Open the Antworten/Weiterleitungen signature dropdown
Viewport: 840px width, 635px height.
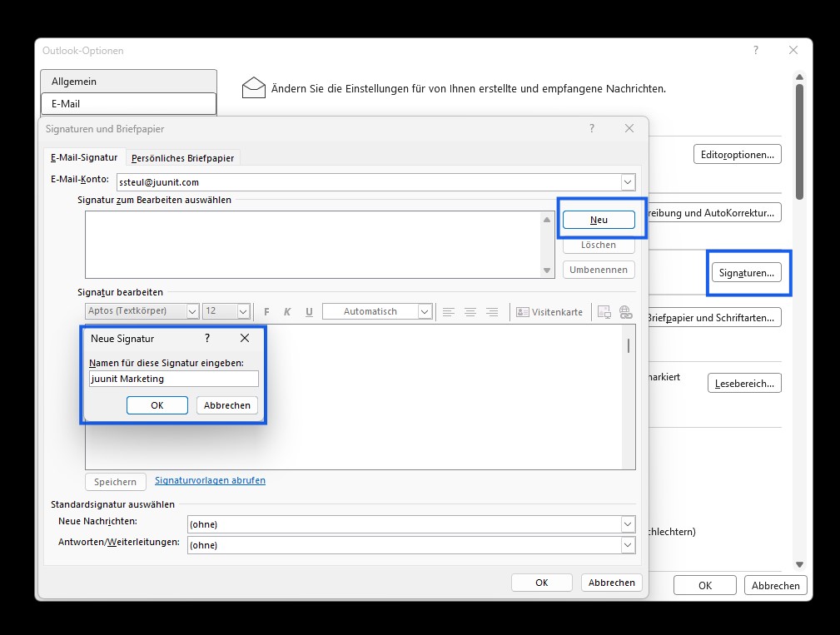[x=628, y=545]
